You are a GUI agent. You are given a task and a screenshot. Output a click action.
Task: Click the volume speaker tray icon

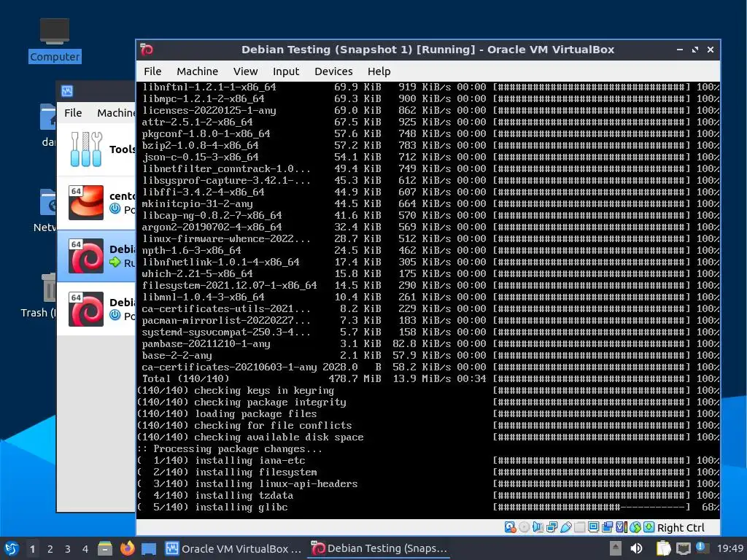pos(636,548)
